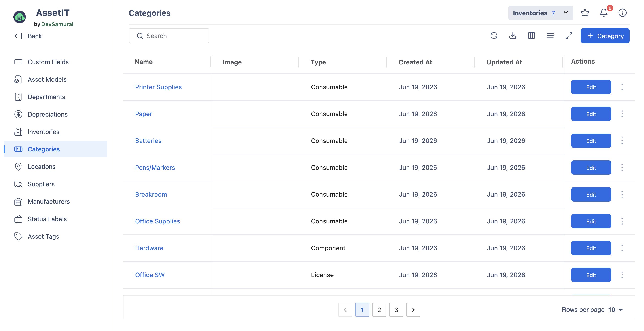This screenshot has height=331, width=644.
Task: Open Asset Tags in sidebar
Action: tap(55, 236)
